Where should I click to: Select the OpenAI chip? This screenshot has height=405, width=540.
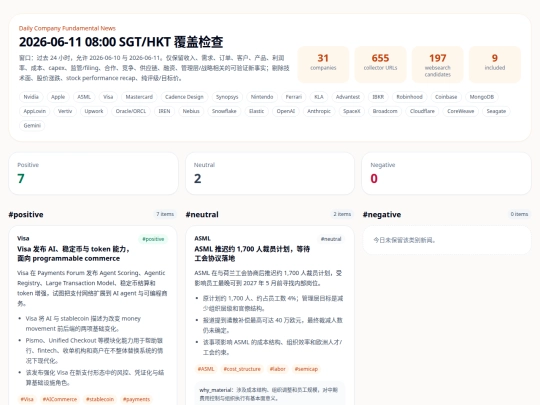(286, 111)
